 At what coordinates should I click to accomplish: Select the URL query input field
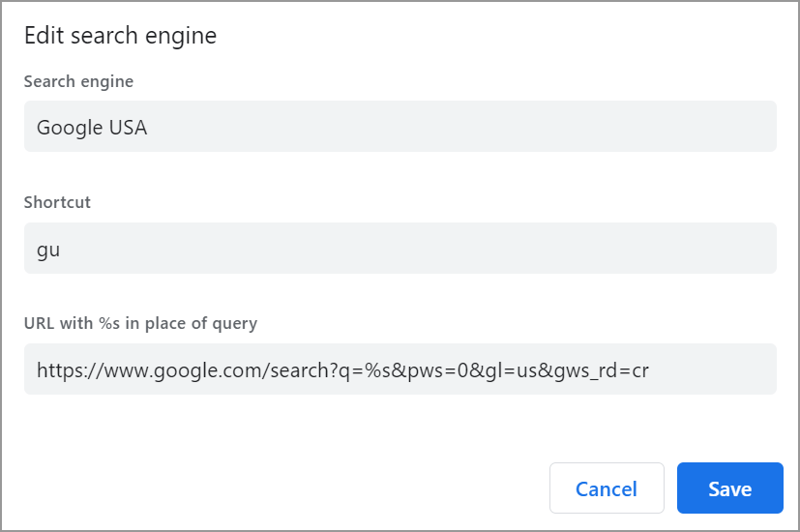(x=400, y=369)
